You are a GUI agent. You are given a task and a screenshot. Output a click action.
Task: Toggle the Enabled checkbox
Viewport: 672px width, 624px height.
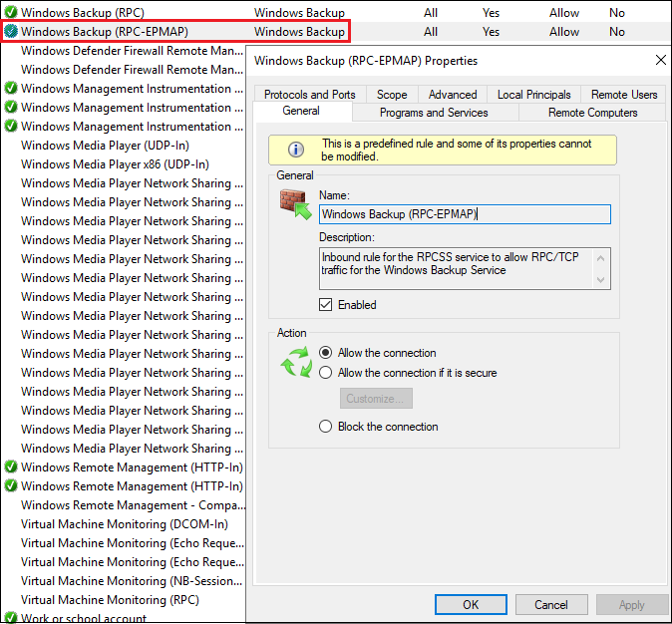[326, 305]
